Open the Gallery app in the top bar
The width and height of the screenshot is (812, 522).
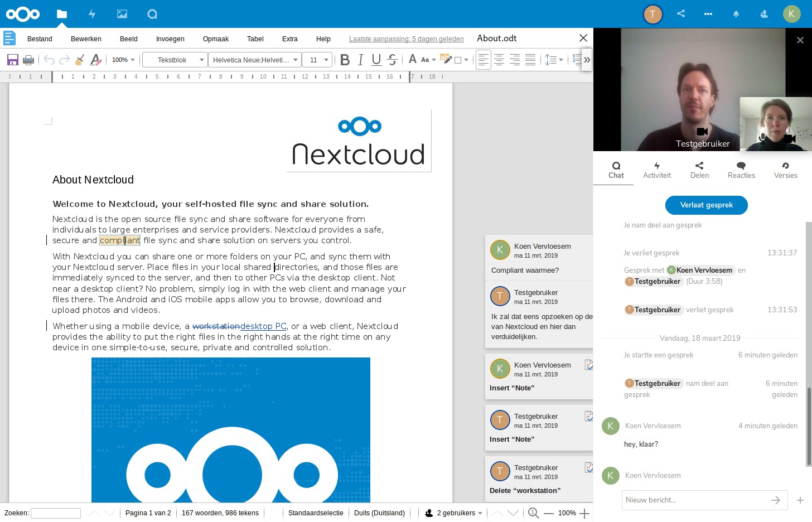(122, 14)
